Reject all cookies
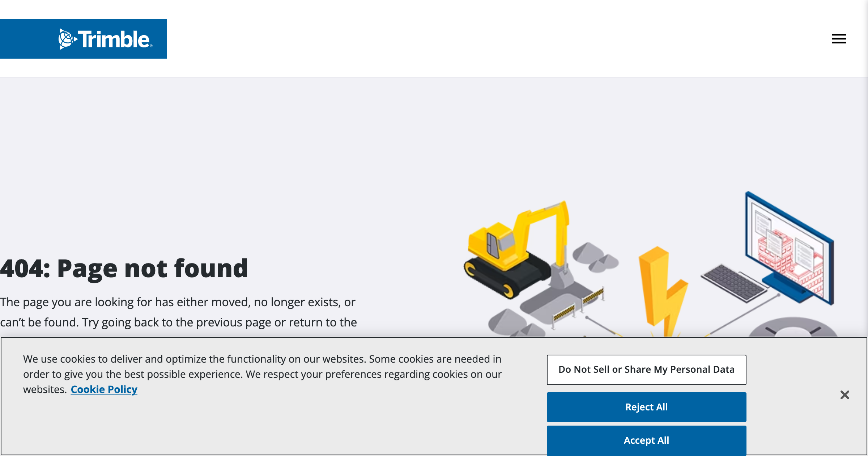Screen dimensions: 868x456 click(x=646, y=407)
